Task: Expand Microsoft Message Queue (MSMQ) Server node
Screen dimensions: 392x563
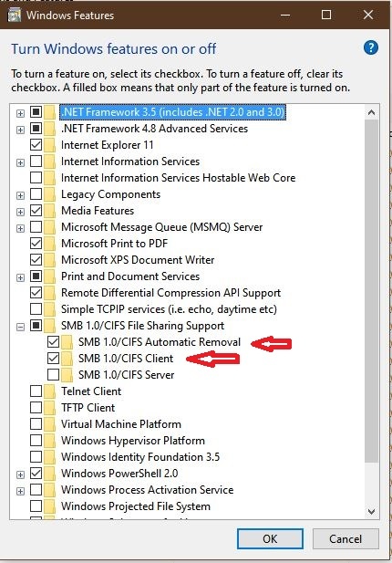Action: (20, 228)
